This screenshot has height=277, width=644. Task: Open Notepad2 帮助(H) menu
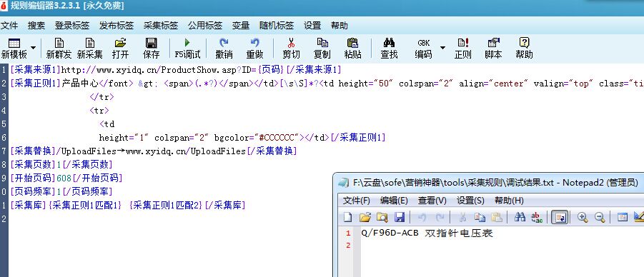[510, 201]
